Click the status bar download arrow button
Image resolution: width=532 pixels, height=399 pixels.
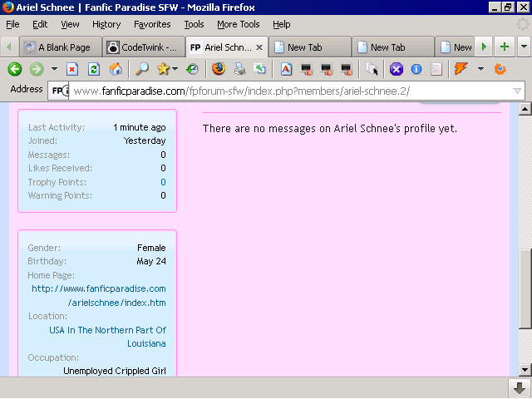click(519, 388)
